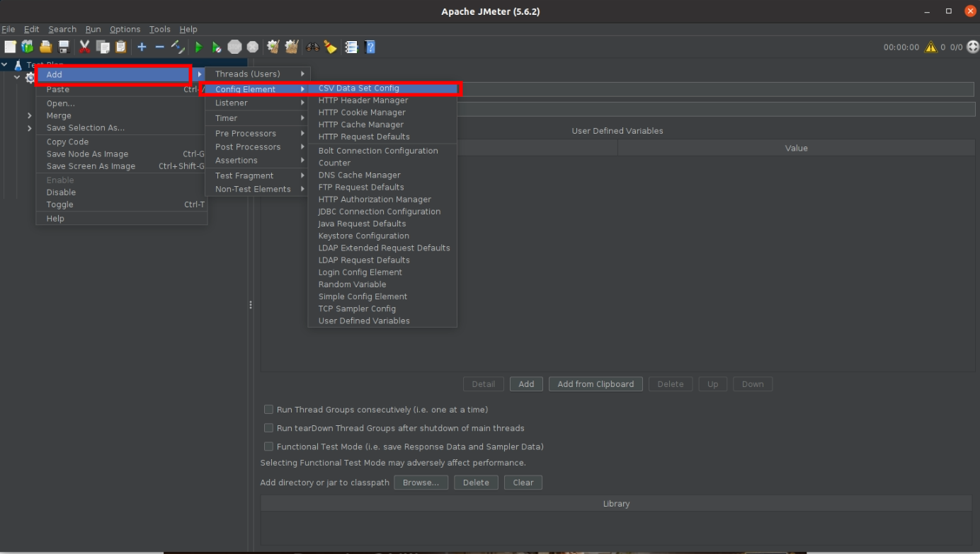
Task: Select User Defined Variables menu item
Action: pyautogui.click(x=382, y=321)
